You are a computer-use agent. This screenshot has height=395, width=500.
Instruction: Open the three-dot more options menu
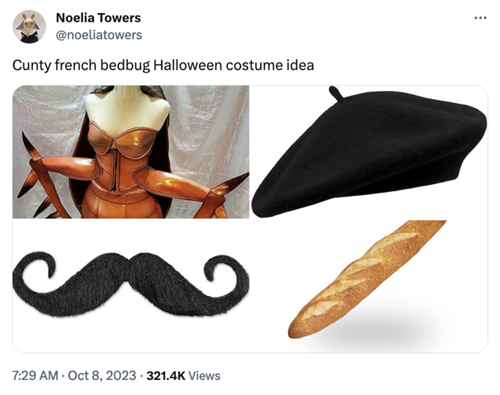click(x=480, y=18)
